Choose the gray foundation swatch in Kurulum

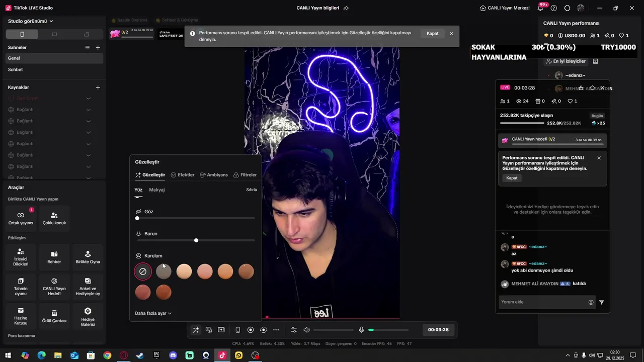tap(164, 271)
